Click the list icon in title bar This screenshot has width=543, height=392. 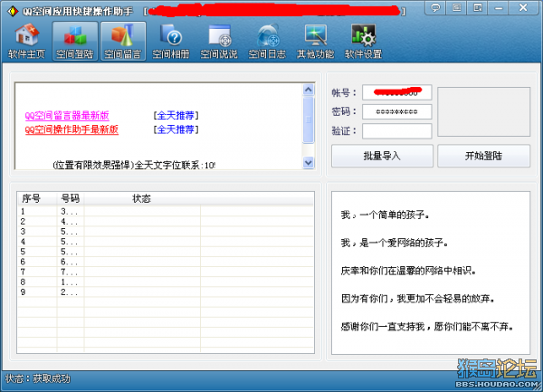[457, 7]
